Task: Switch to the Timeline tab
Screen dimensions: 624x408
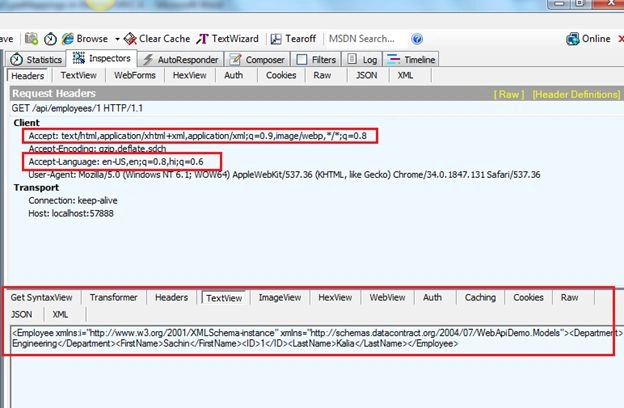Action: [x=411, y=59]
